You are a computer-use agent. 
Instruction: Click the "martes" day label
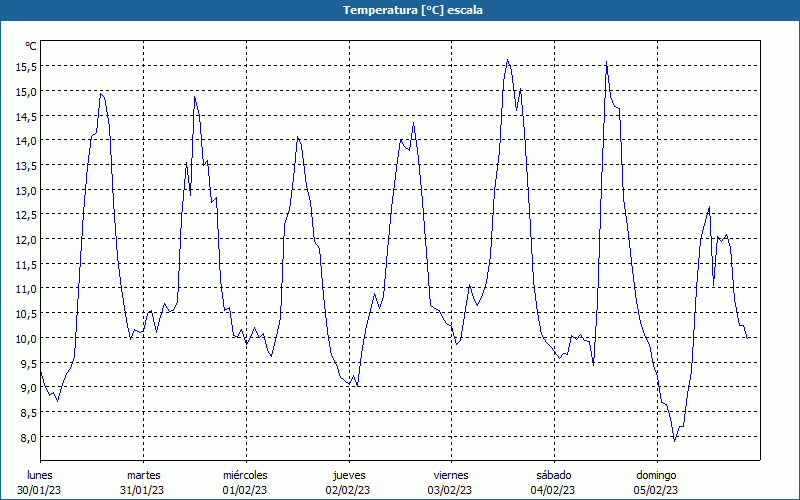pyautogui.click(x=144, y=475)
